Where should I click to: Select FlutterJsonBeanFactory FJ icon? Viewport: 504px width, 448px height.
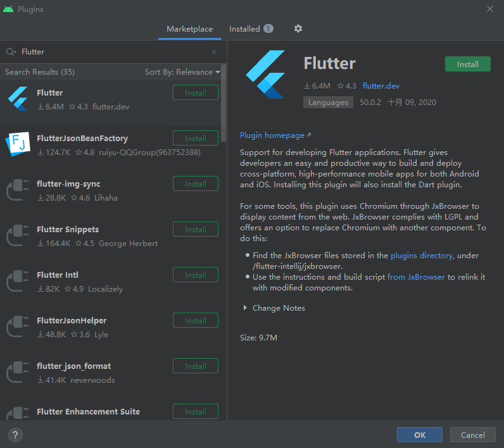pos(18,144)
